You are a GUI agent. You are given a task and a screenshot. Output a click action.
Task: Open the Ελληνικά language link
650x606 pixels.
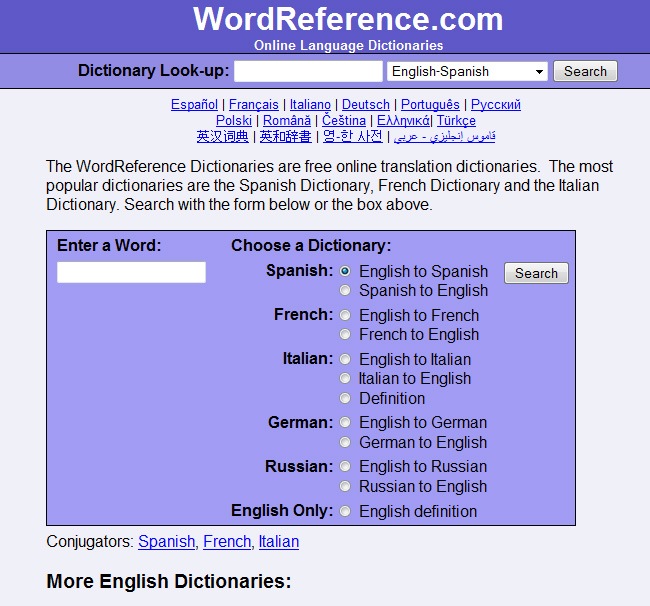point(403,121)
